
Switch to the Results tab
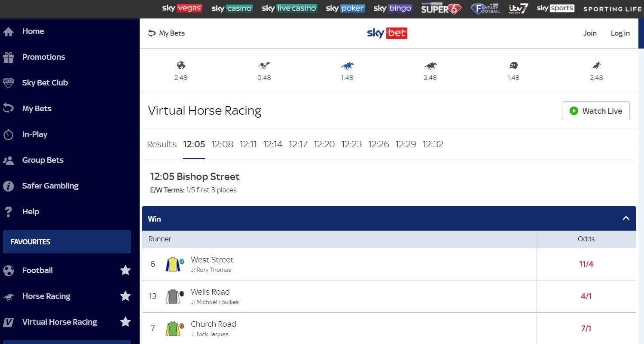click(162, 144)
